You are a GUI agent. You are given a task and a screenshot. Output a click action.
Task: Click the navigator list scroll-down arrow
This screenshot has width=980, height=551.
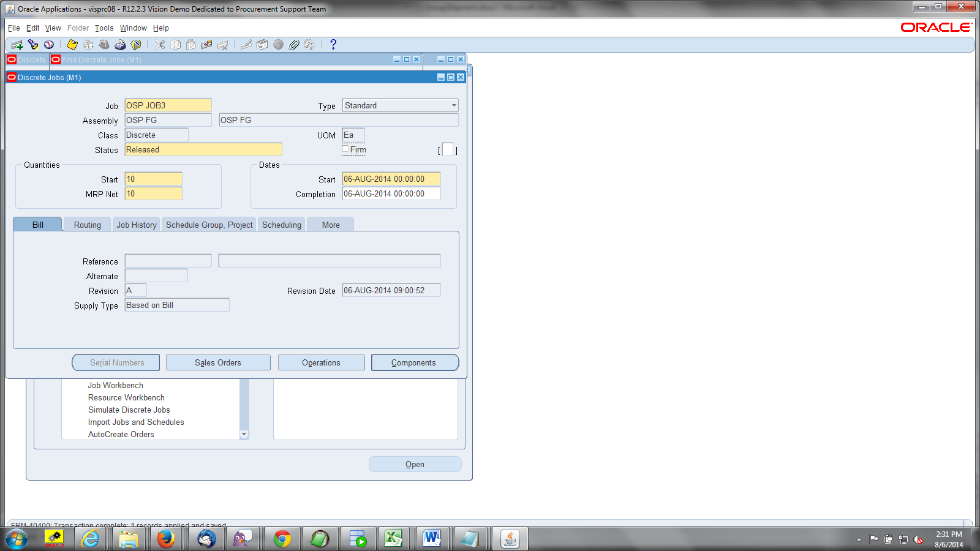pyautogui.click(x=244, y=434)
